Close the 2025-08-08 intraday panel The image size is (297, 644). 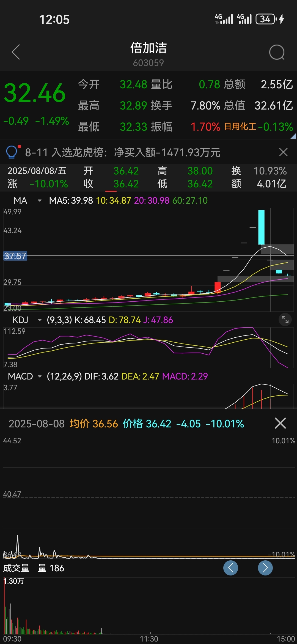coord(280,423)
